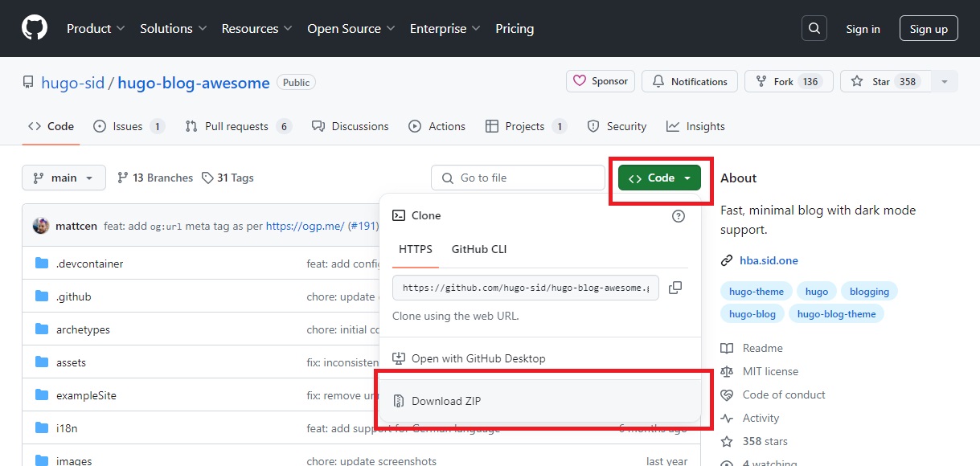The height and width of the screenshot is (466, 980).
Task: Click the Clone help question icon
Action: click(x=679, y=215)
